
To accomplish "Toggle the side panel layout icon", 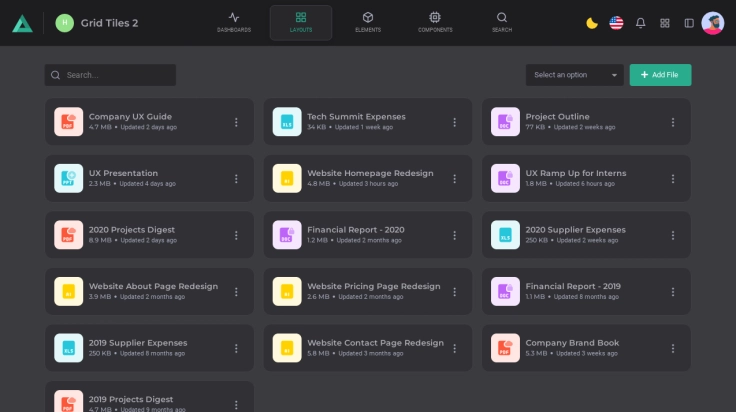I will click(689, 23).
